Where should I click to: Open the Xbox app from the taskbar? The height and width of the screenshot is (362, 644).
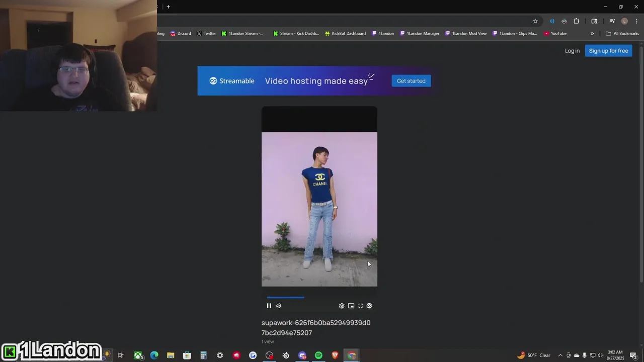138,355
